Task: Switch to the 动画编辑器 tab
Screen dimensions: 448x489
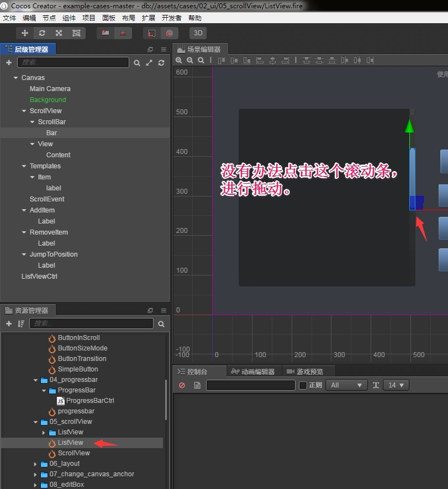Action: coord(252,371)
